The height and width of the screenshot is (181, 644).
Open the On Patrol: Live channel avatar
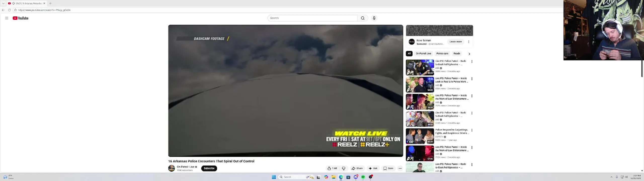(172, 168)
